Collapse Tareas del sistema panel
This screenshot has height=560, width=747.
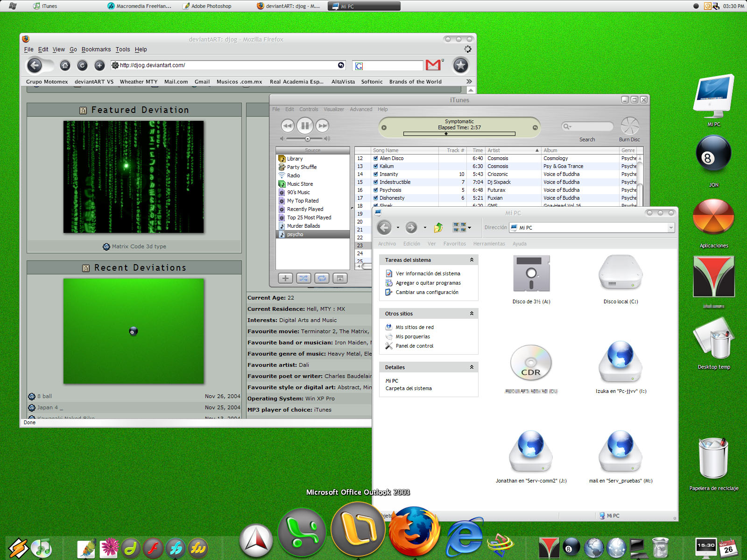472,260
